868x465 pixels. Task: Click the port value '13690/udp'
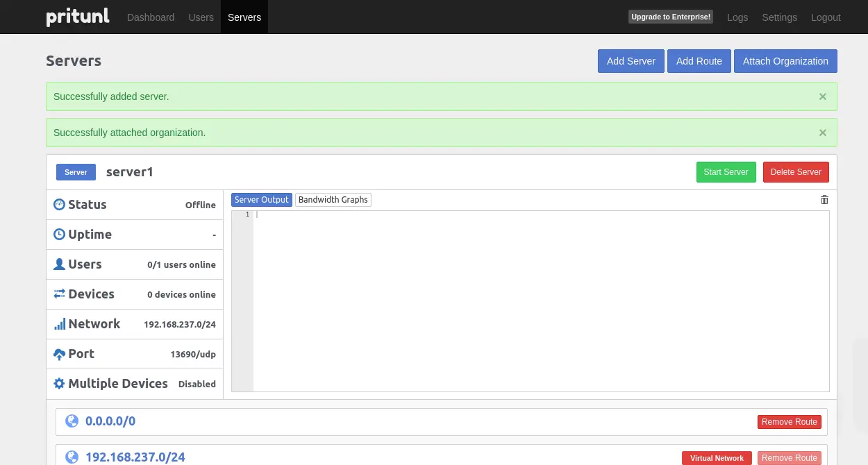click(x=193, y=355)
